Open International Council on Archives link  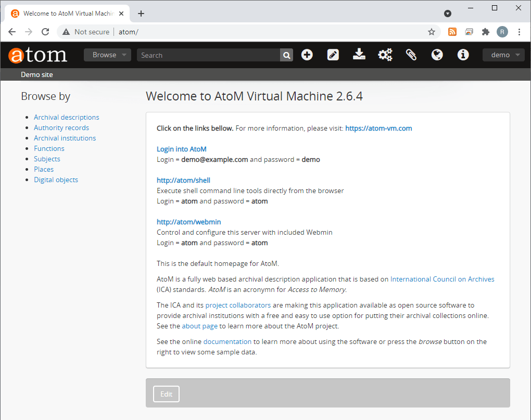tap(443, 279)
